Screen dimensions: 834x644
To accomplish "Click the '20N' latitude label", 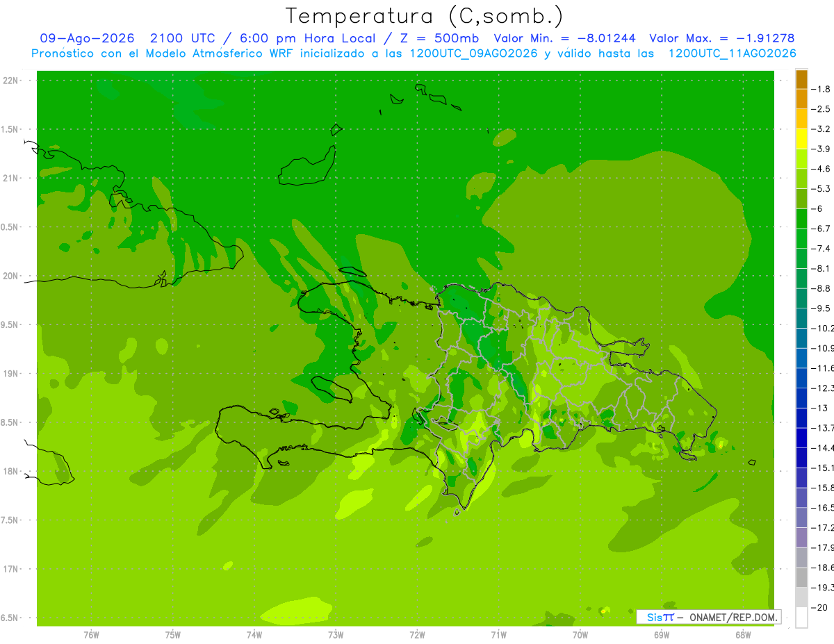I will pos(11,276).
